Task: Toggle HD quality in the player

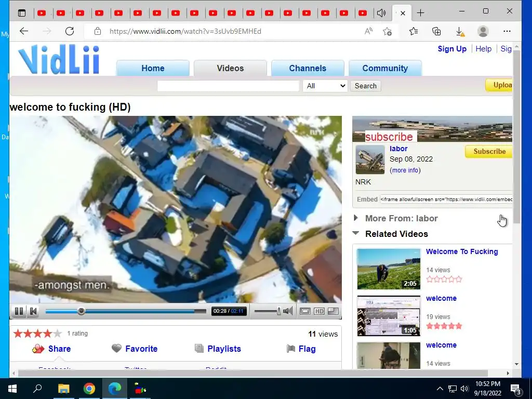Action: pyautogui.click(x=320, y=311)
